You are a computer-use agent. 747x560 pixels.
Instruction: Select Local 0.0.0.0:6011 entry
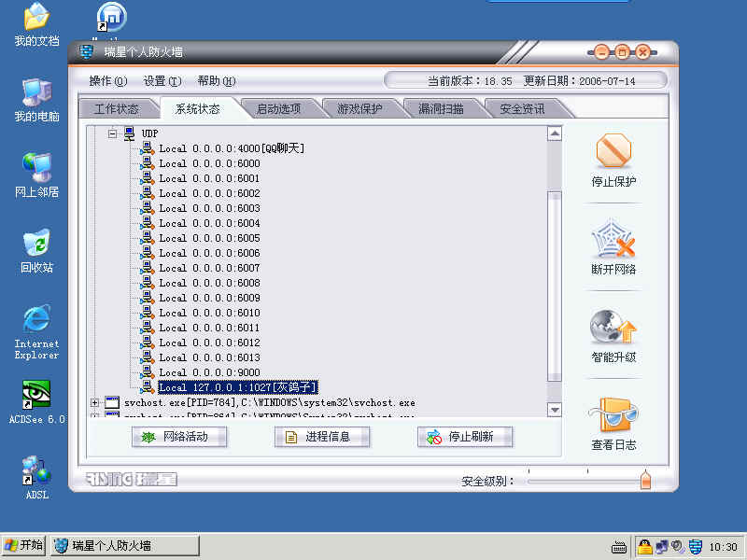click(x=209, y=328)
